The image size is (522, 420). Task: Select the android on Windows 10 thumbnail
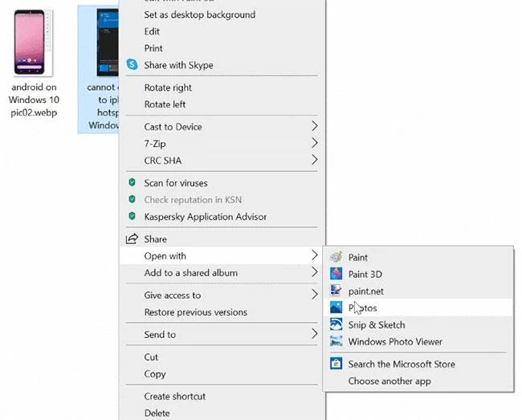click(x=33, y=43)
